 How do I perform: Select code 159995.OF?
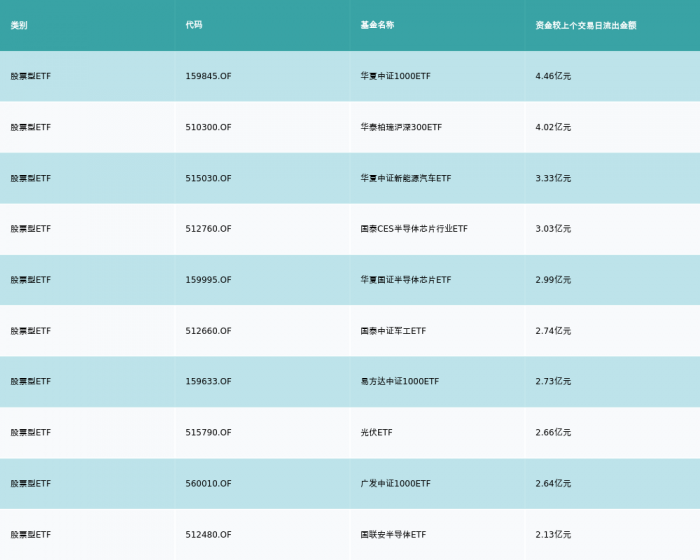(x=208, y=280)
